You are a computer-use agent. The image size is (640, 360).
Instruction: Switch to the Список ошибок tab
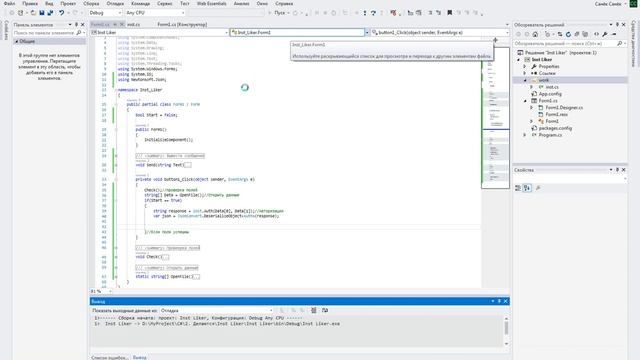(110, 357)
